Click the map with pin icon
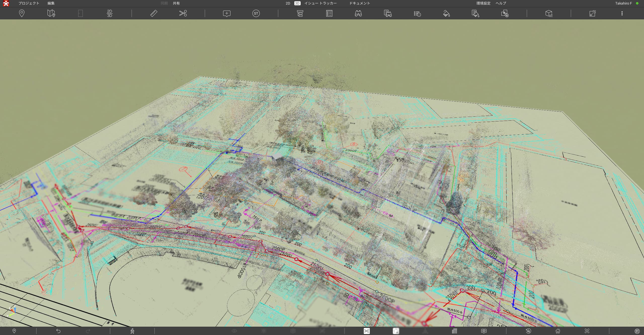 (51, 13)
